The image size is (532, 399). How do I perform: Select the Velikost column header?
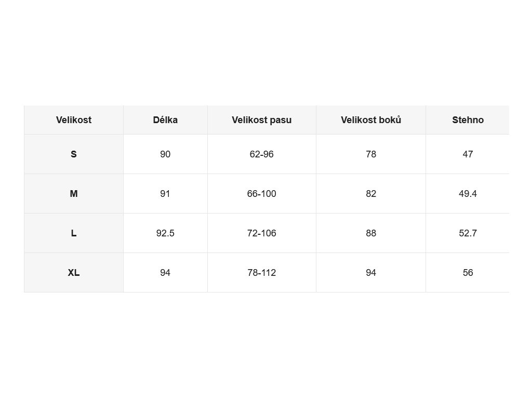[74, 120]
